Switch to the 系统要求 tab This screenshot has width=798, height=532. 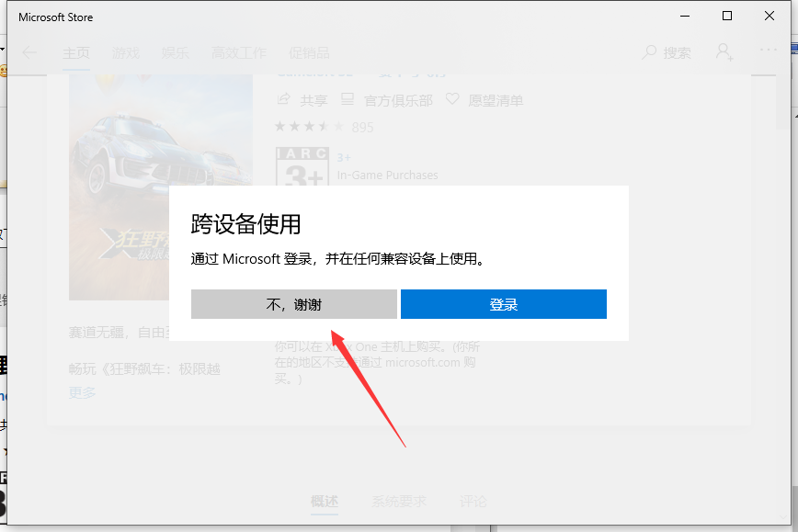pos(399,502)
